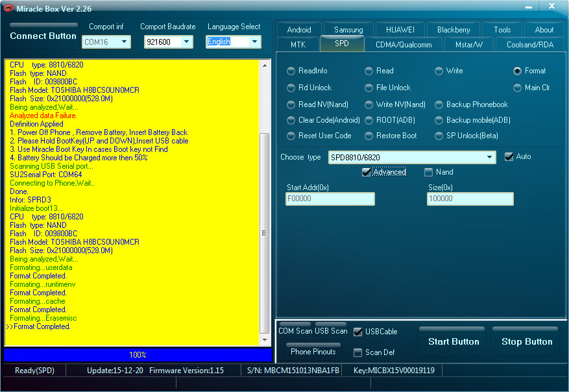Switch to the Blackberry tab
Screen dimensions: 569x392
(x=454, y=30)
